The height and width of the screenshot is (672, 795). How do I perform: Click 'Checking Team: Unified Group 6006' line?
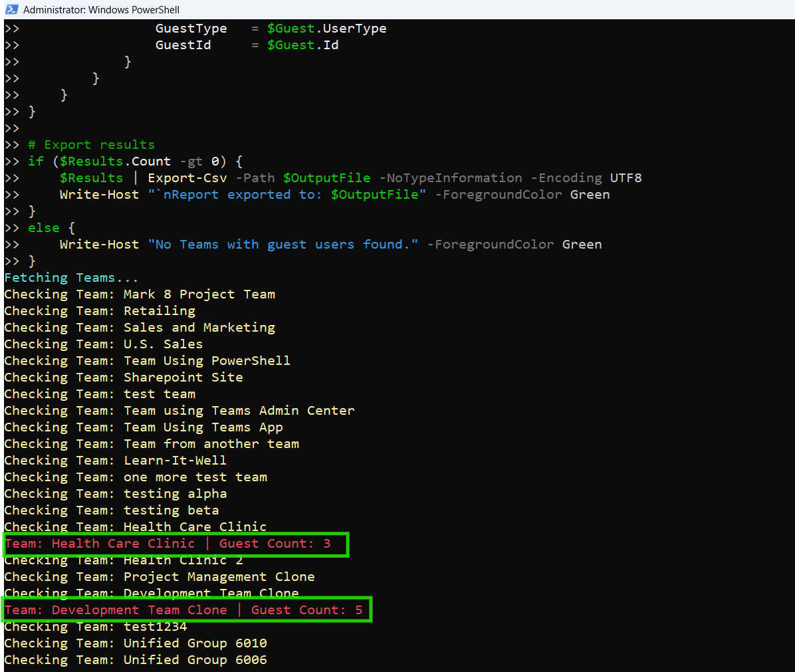[x=136, y=660]
